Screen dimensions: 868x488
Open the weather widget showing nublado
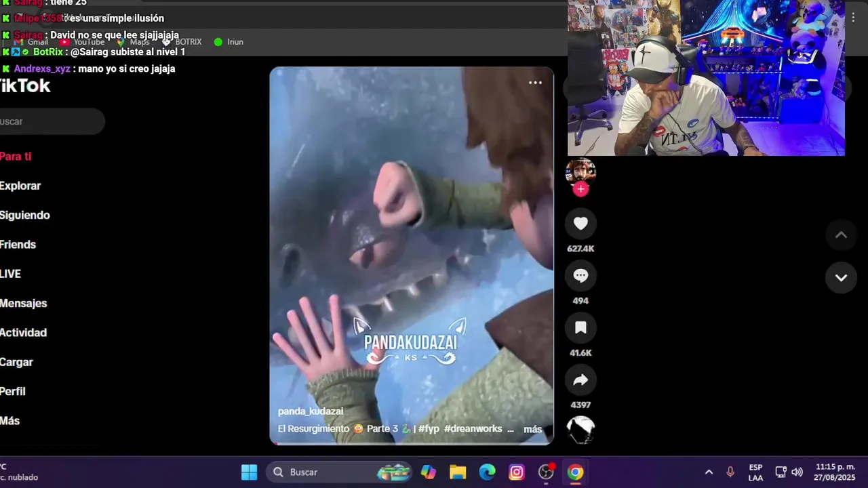click(19, 472)
